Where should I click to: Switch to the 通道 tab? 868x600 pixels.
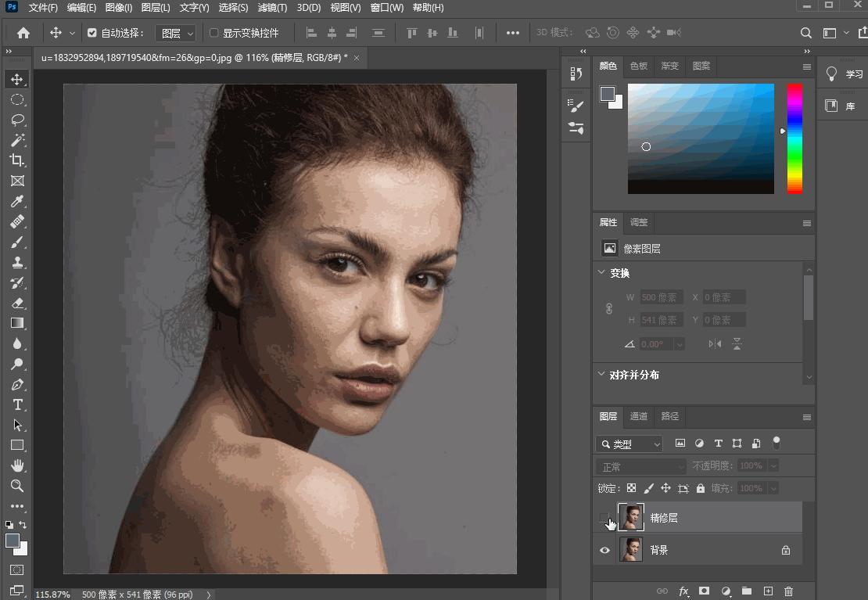pyautogui.click(x=639, y=416)
